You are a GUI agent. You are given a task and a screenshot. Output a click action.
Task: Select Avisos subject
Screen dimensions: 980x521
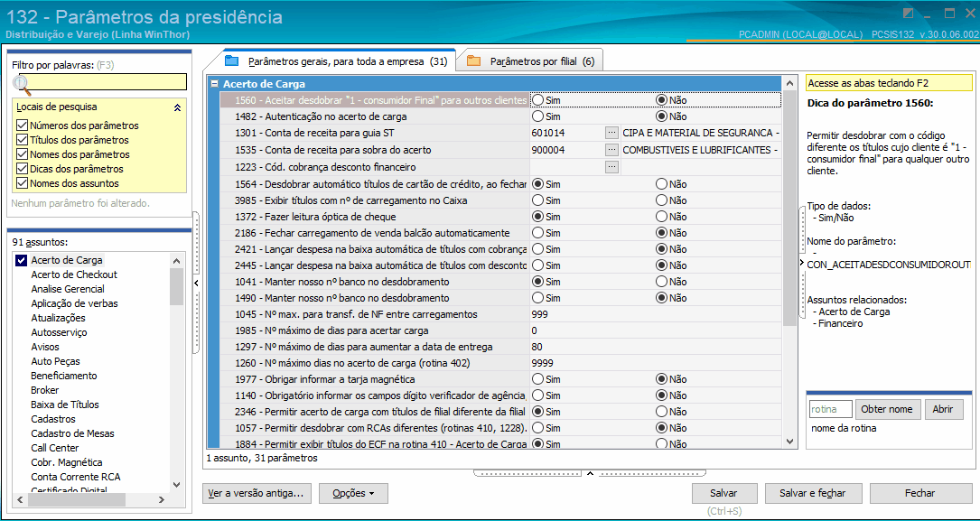point(45,347)
